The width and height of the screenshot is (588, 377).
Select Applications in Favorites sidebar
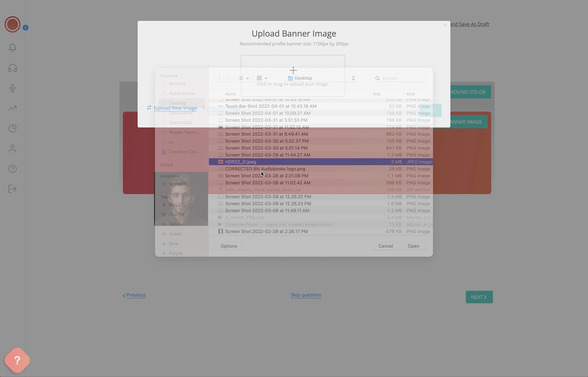(181, 93)
